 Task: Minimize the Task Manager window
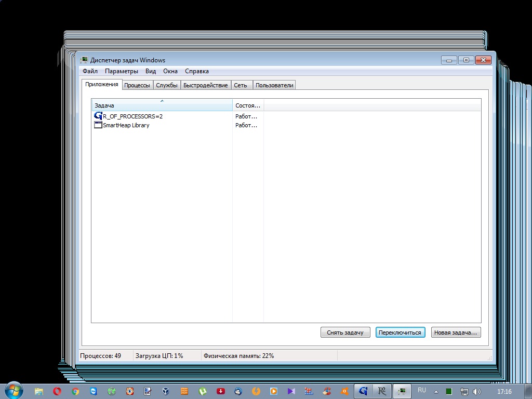(x=449, y=60)
